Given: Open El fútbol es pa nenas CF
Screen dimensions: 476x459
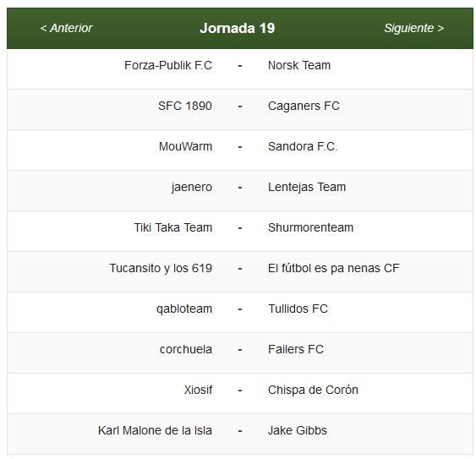Looking at the screenshot, I should click(x=334, y=268).
